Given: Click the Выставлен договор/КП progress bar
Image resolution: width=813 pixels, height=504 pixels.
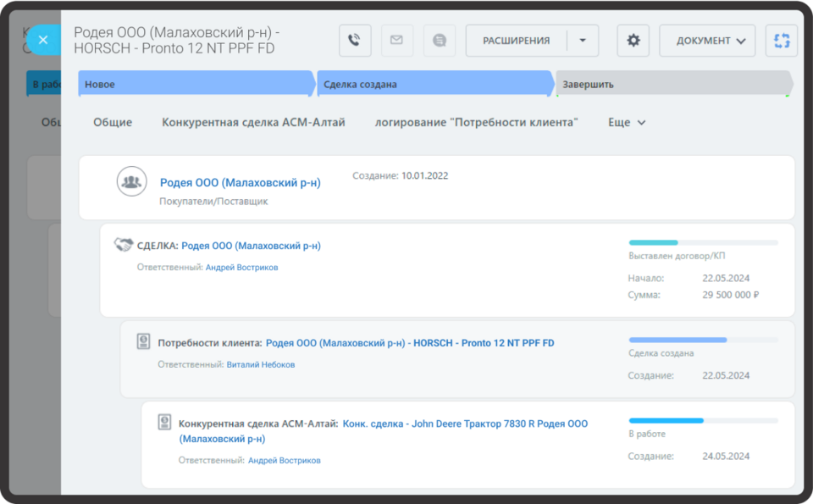Looking at the screenshot, I should [x=703, y=243].
